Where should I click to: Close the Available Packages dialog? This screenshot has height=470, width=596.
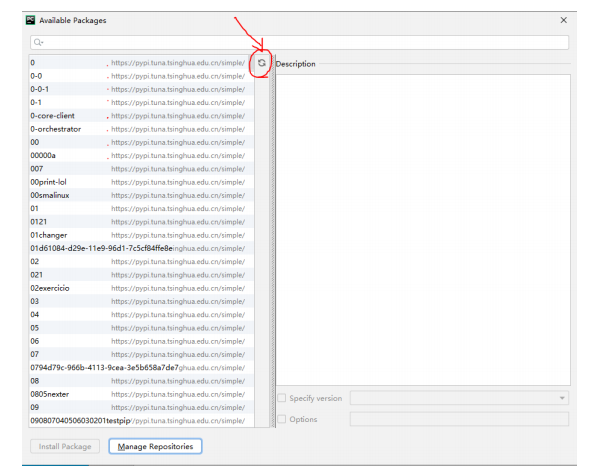point(564,20)
